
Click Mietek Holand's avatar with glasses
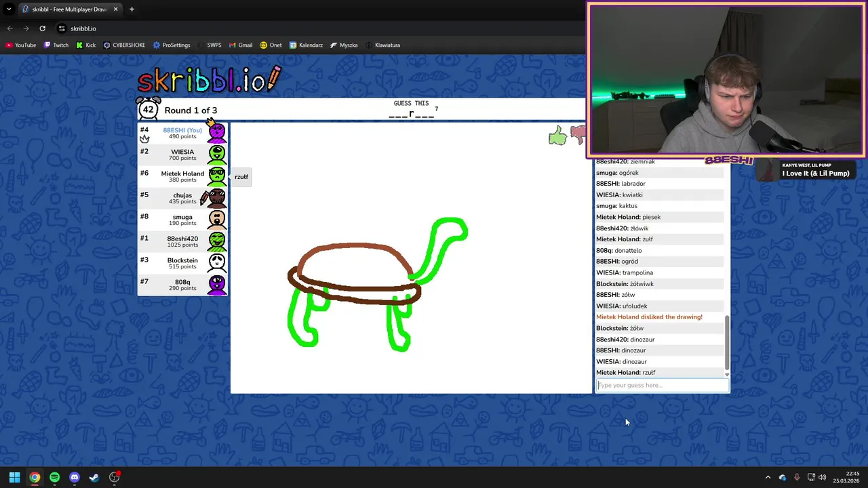click(x=217, y=176)
